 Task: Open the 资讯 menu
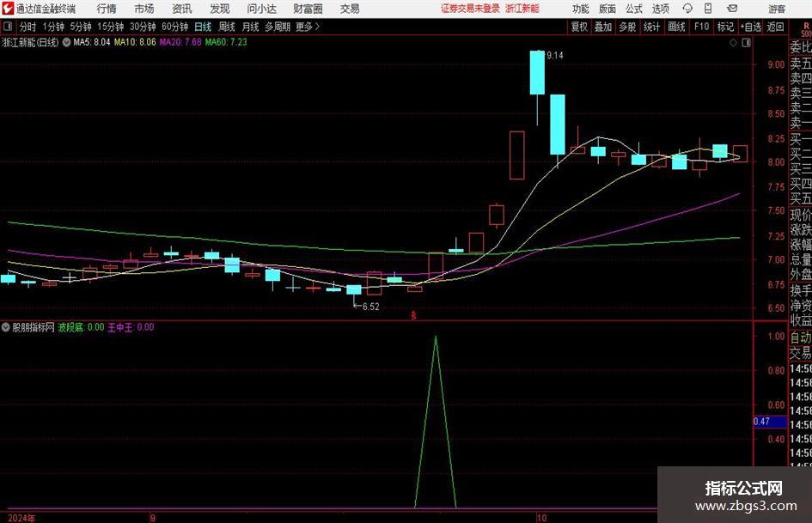click(x=182, y=9)
